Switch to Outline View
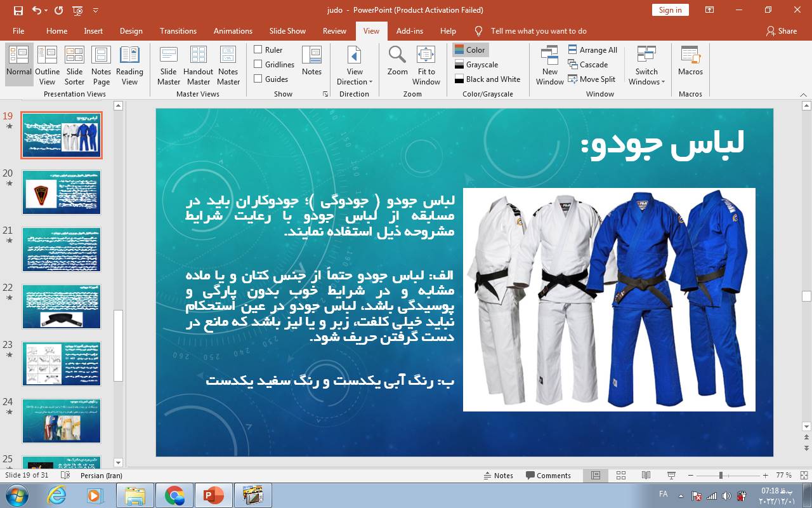 pyautogui.click(x=47, y=65)
